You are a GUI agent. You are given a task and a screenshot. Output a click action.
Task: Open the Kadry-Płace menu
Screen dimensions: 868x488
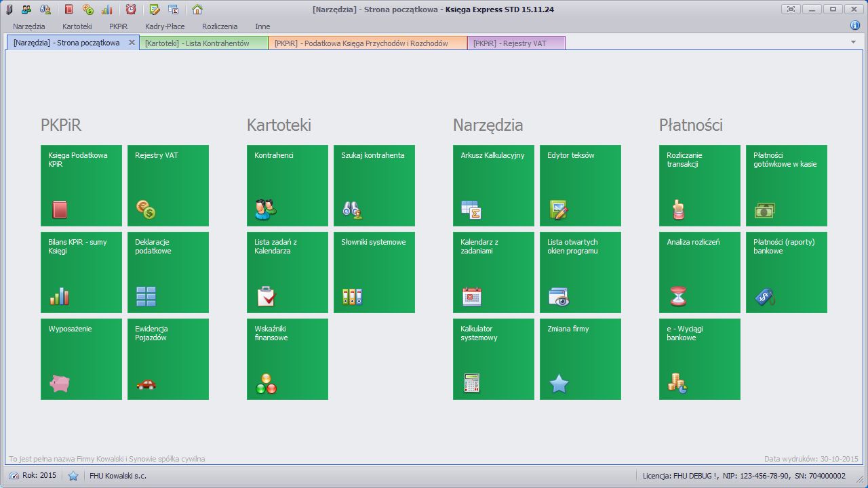coord(165,26)
